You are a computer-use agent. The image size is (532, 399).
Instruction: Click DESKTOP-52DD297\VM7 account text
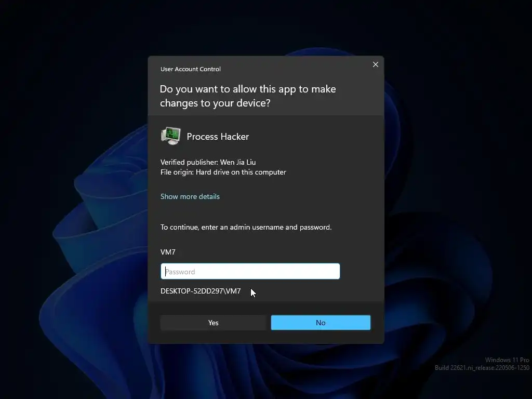[201, 291]
